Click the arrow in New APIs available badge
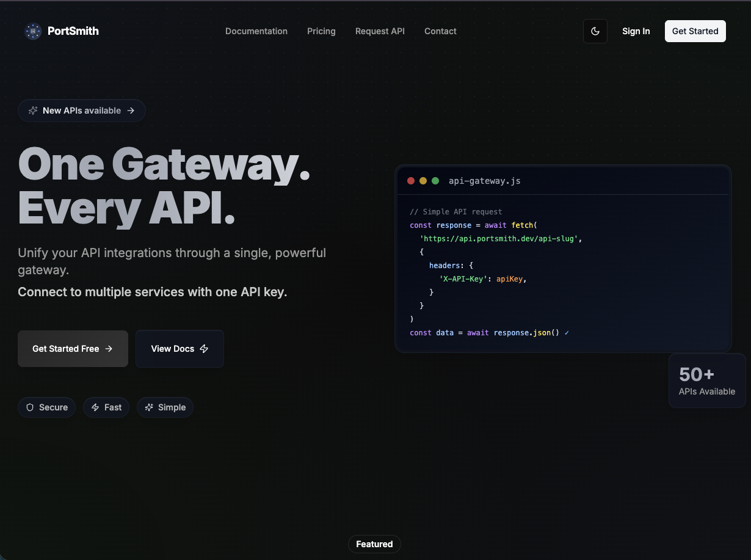751x560 pixels. [x=131, y=111]
